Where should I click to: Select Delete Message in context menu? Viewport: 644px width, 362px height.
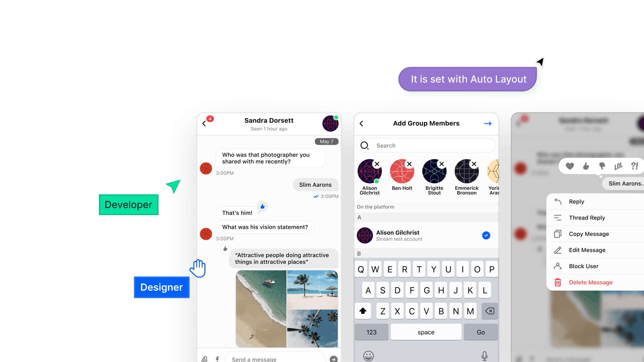pyautogui.click(x=590, y=282)
